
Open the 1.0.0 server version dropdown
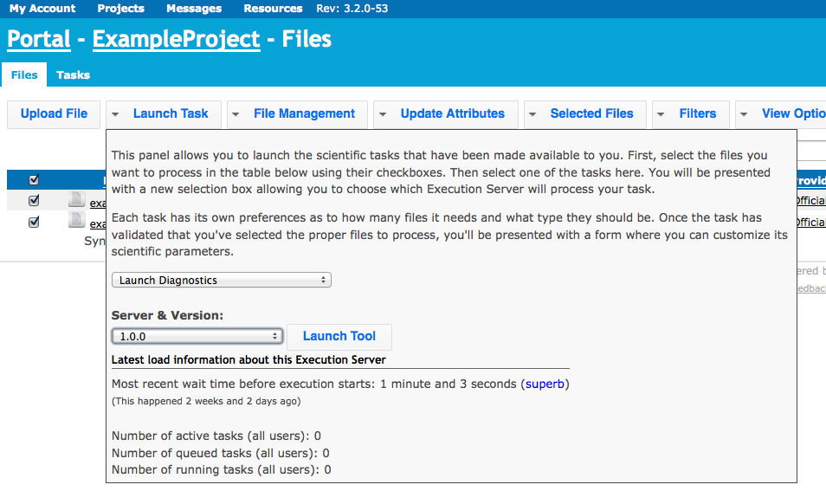click(197, 336)
